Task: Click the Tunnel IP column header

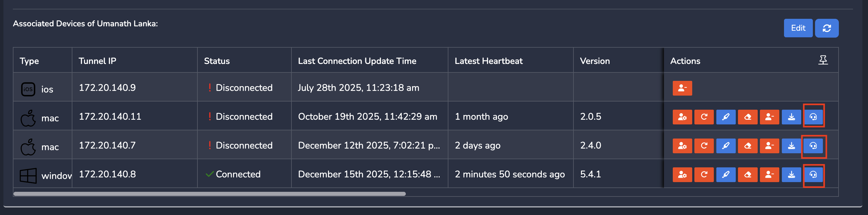Action: 97,61
